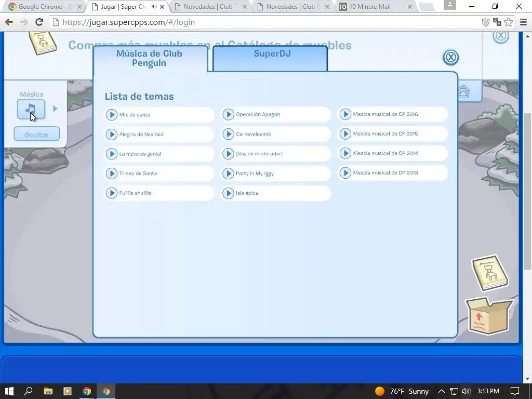The image size is (532, 399).
Task: Open the furniture catalog book icon at bottom right
Action: (490, 273)
